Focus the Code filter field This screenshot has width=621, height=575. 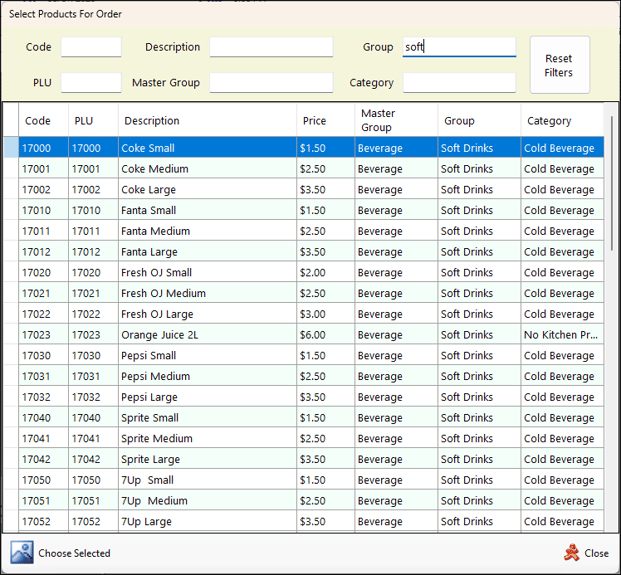(91, 47)
